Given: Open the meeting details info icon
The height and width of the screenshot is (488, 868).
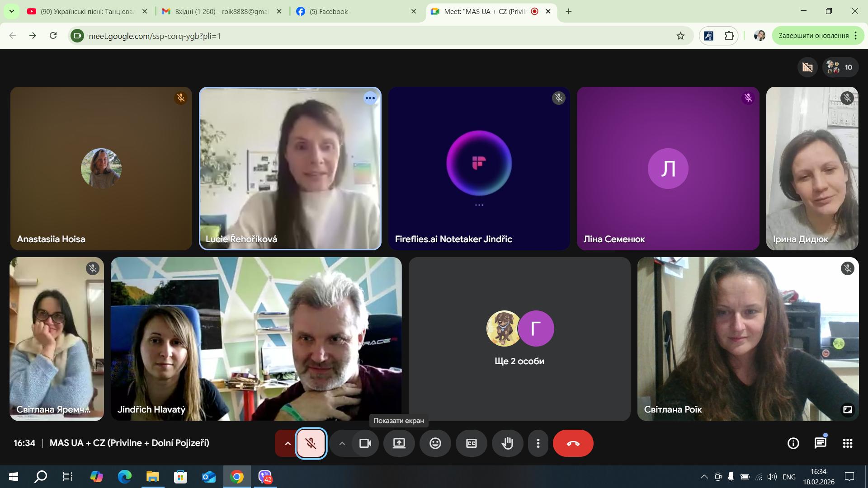Looking at the screenshot, I should pyautogui.click(x=793, y=443).
